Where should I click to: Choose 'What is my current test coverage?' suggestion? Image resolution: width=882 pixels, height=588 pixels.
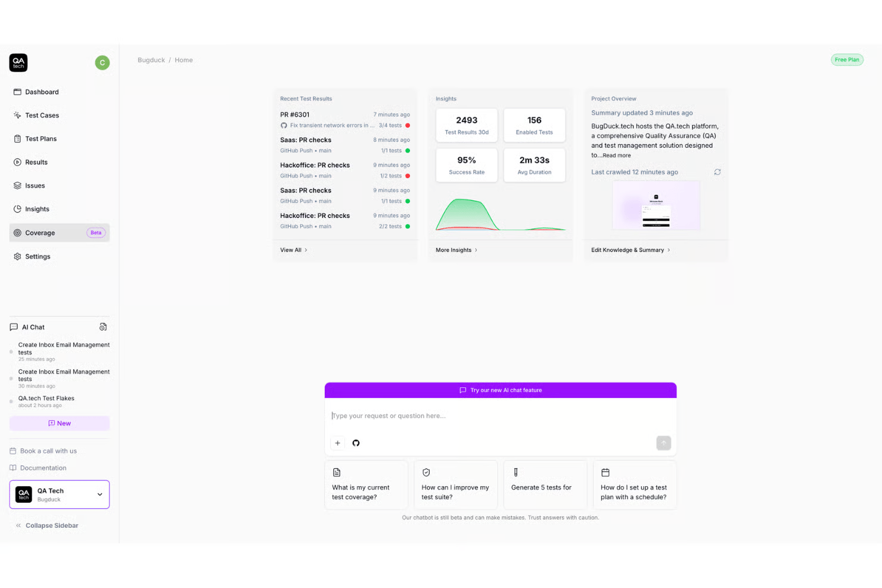pyautogui.click(x=367, y=485)
